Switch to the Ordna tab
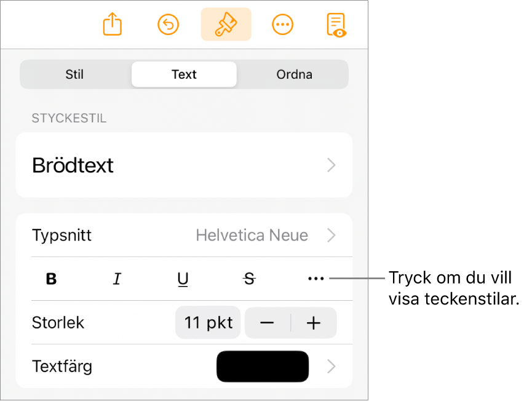 tap(294, 74)
